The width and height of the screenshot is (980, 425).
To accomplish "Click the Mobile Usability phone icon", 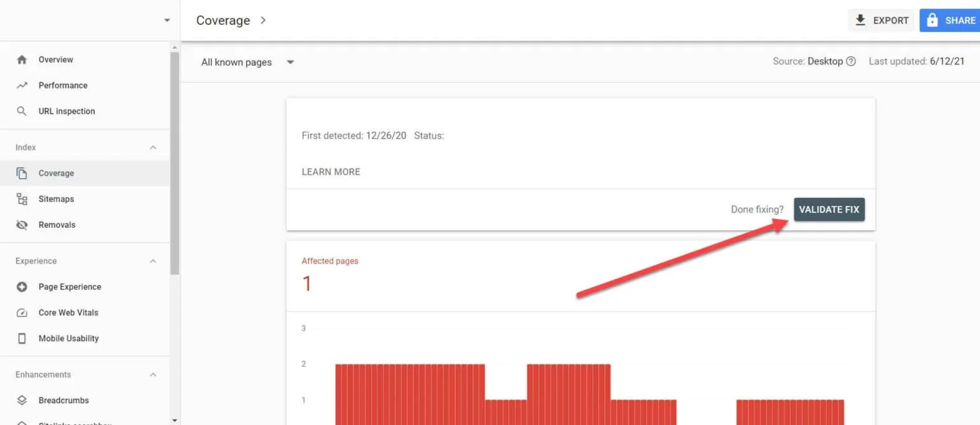I will [x=21, y=338].
